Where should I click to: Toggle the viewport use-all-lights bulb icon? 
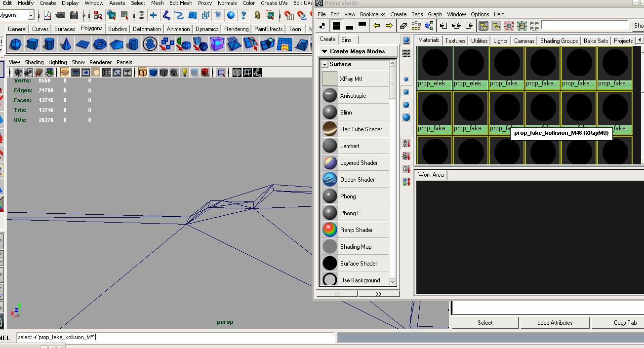coord(185,73)
